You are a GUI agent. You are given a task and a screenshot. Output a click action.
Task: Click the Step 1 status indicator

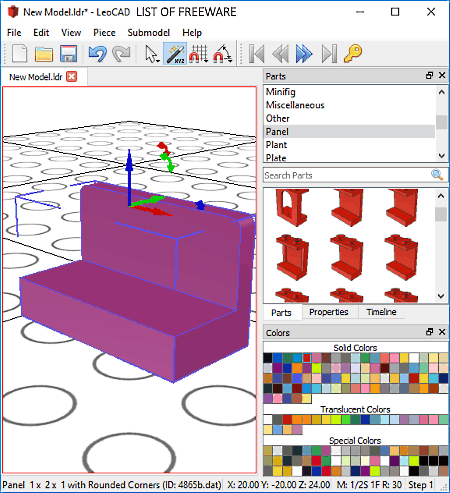(x=421, y=484)
